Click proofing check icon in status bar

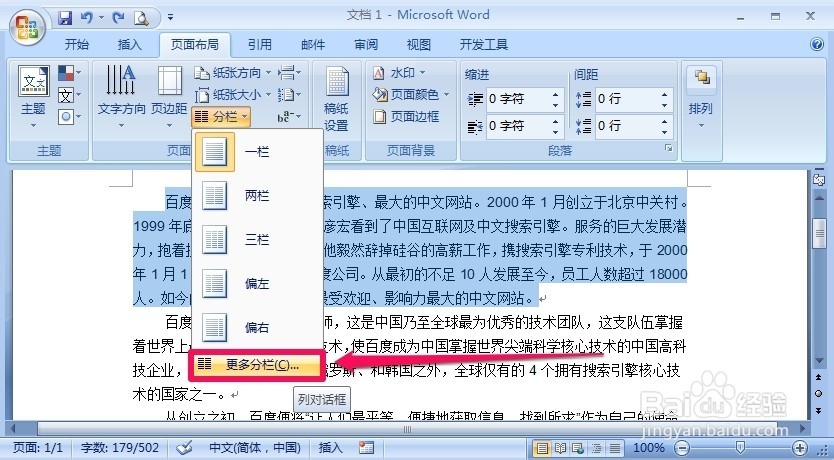point(184,448)
